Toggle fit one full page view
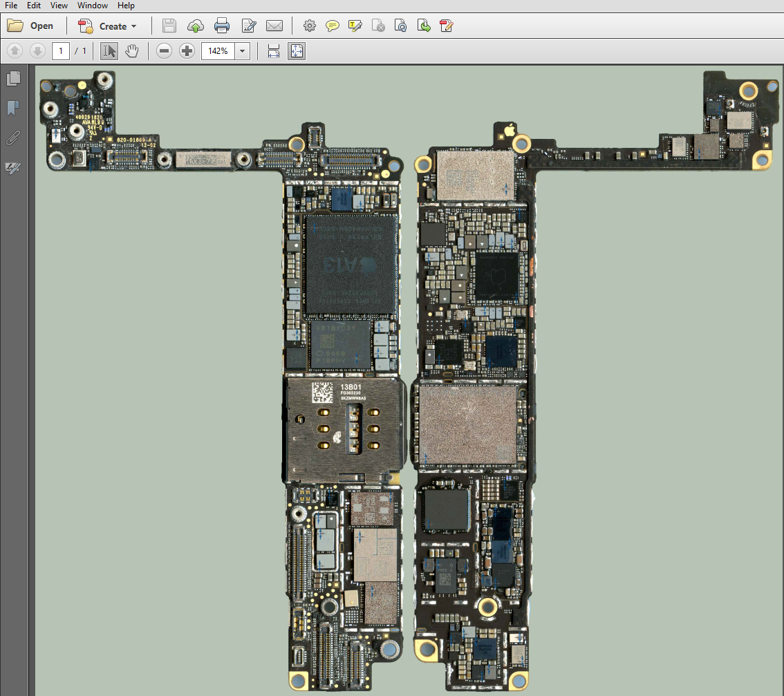784x696 pixels. coord(297,51)
